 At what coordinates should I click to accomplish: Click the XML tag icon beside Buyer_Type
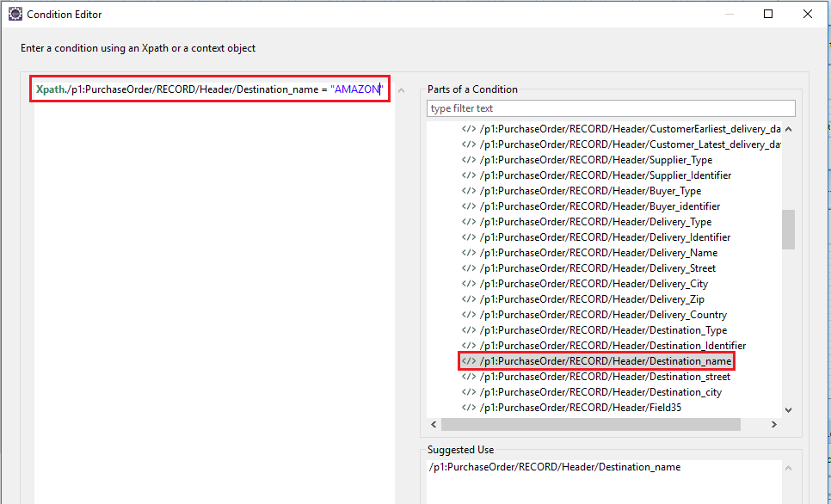[469, 191]
